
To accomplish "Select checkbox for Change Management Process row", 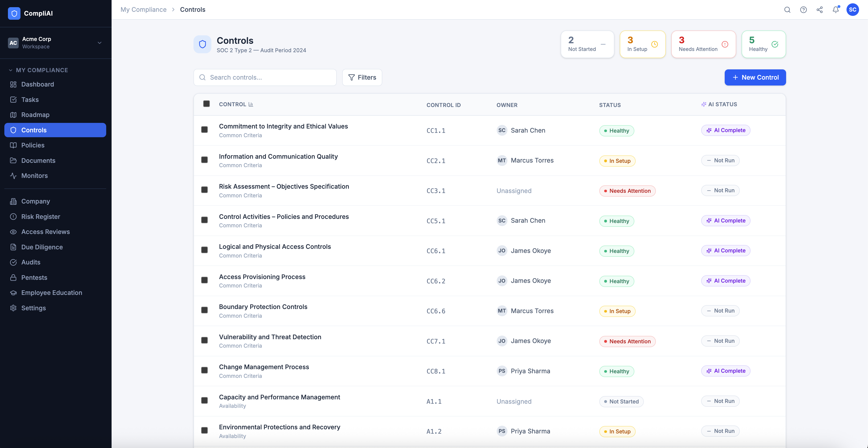I will click(x=204, y=370).
